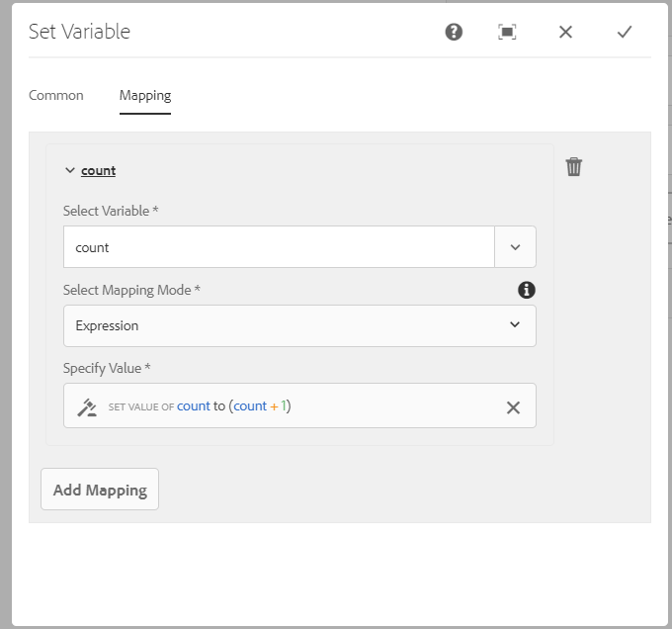Collapse the count mapping section
The image size is (672, 629).
pyautogui.click(x=69, y=170)
